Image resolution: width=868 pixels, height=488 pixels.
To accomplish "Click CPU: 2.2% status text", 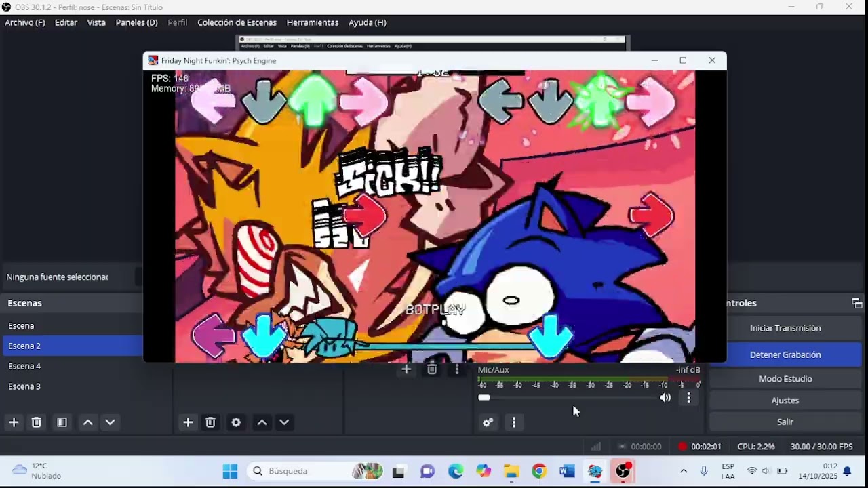I will click(x=756, y=447).
